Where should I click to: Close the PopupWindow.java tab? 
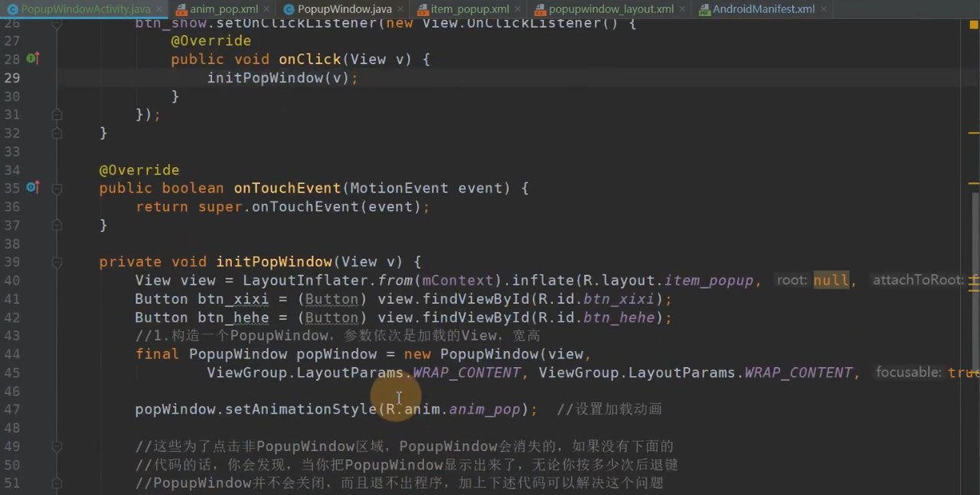(x=400, y=9)
